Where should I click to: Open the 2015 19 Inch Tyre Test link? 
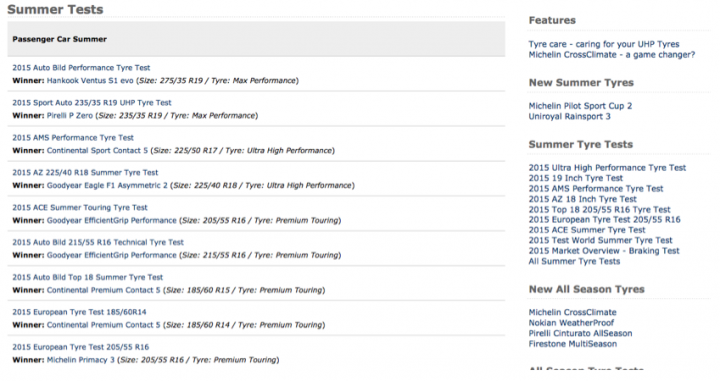coord(575,178)
